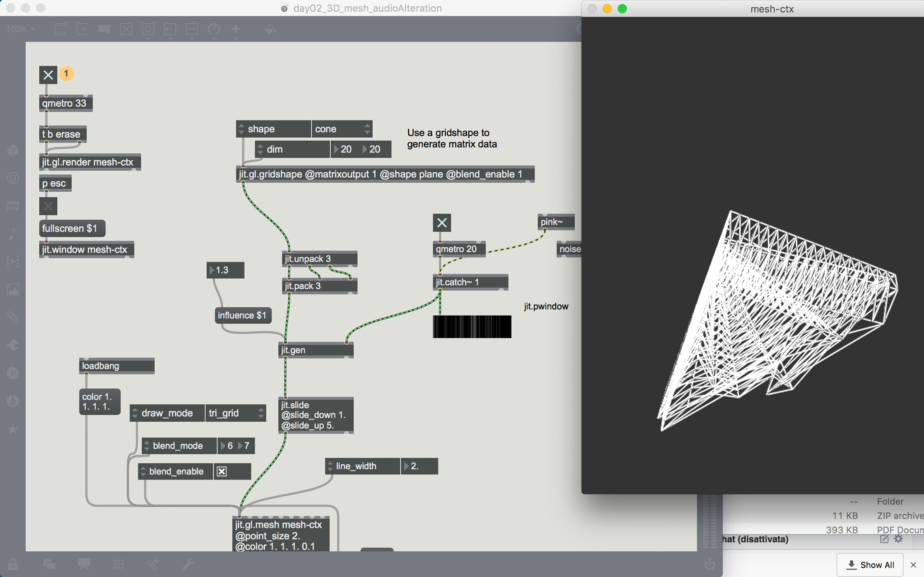Viewport: 924px width, 577px height.
Task: Open the wrench patcher inspector icon
Action: pyautogui.click(x=188, y=564)
